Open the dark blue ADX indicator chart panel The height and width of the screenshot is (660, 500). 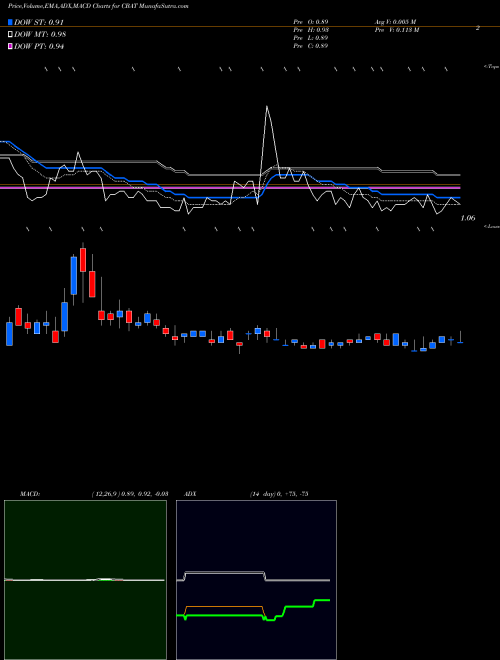point(256,580)
